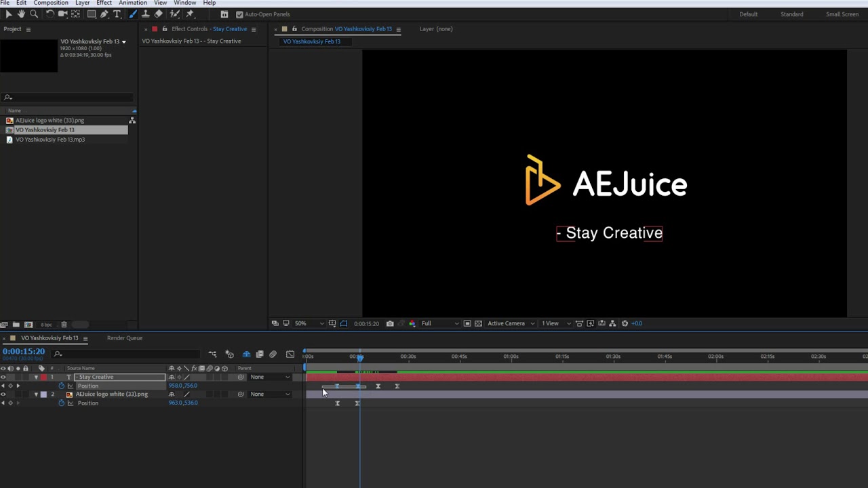This screenshot has width=868, height=488.
Task: Switch to the Default workspace
Action: (749, 14)
